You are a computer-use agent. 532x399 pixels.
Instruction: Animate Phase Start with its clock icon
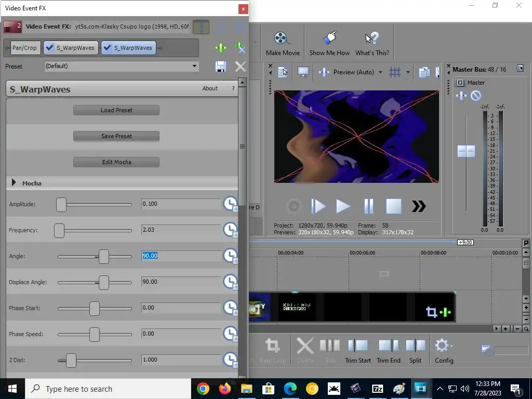click(x=230, y=308)
